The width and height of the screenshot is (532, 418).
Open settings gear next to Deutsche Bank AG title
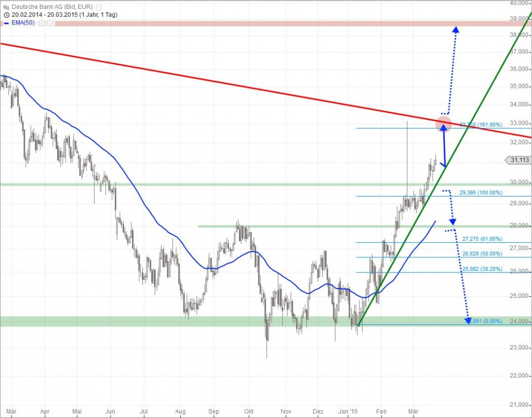98,7
